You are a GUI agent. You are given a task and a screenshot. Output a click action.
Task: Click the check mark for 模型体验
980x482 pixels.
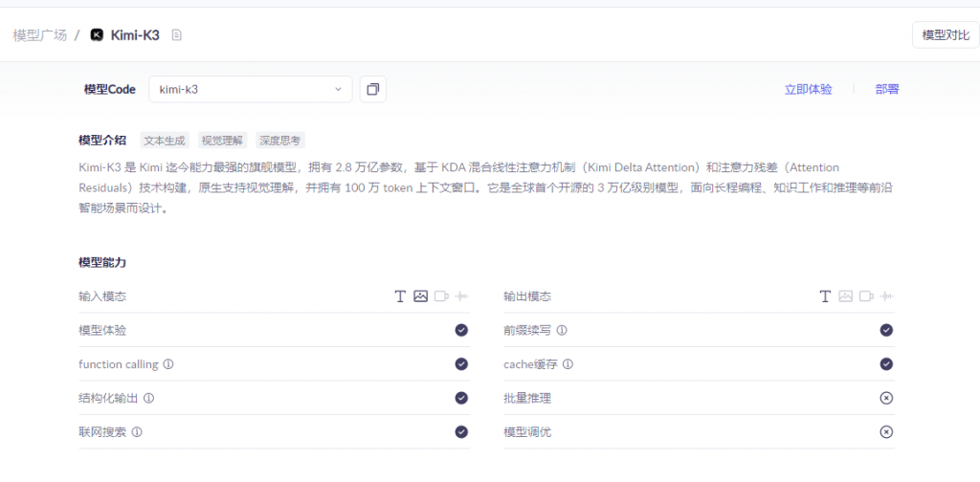pyautogui.click(x=461, y=330)
